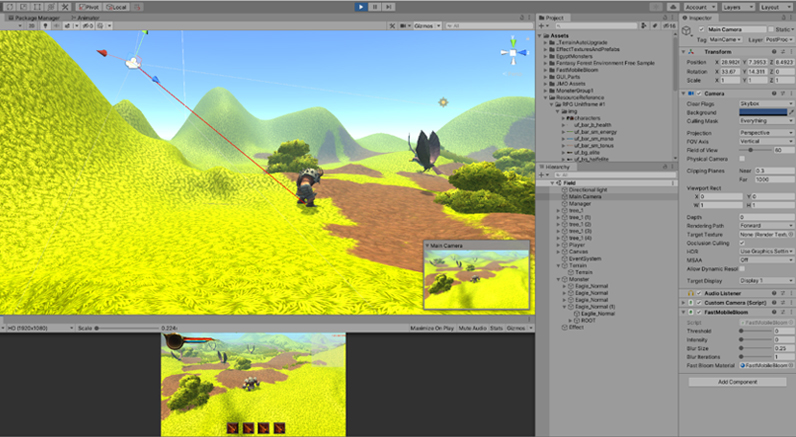The height and width of the screenshot is (437, 796).
Task: Click the Step frame button
Action: coord(388,6)
